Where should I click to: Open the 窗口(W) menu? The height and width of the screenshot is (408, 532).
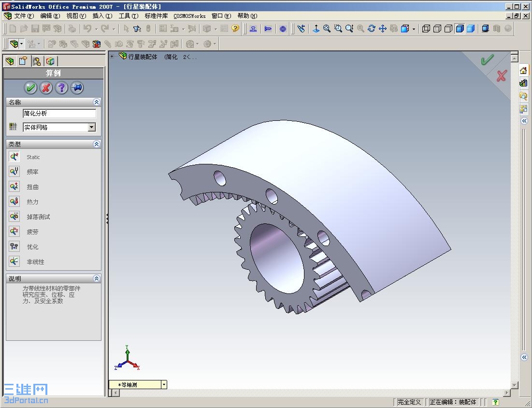point(221,16)
